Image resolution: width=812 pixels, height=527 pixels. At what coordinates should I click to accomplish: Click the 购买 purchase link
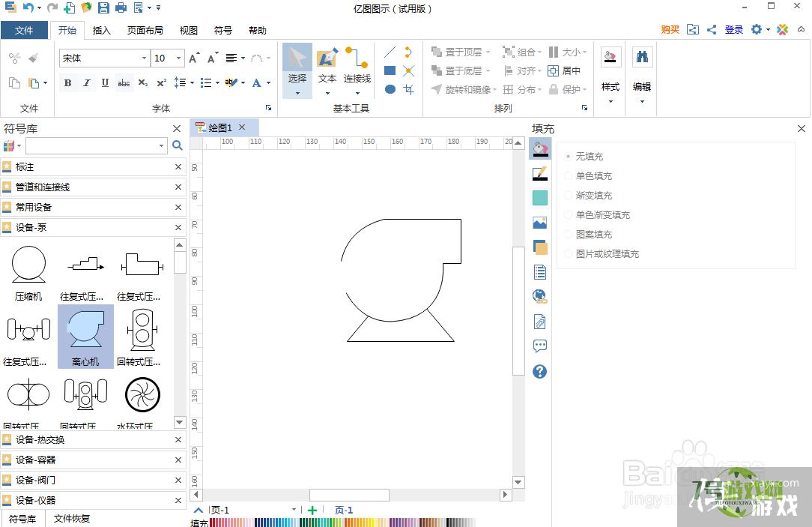[670, 29]
